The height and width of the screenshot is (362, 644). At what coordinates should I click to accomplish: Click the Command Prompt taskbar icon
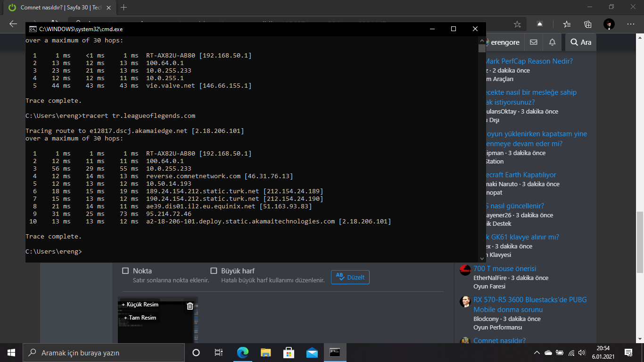coord(335,353)
